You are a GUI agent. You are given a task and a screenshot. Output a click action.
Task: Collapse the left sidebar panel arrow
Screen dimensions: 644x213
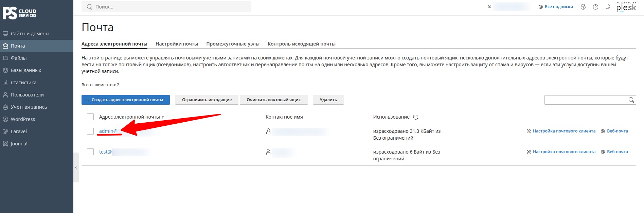[76, 167]
